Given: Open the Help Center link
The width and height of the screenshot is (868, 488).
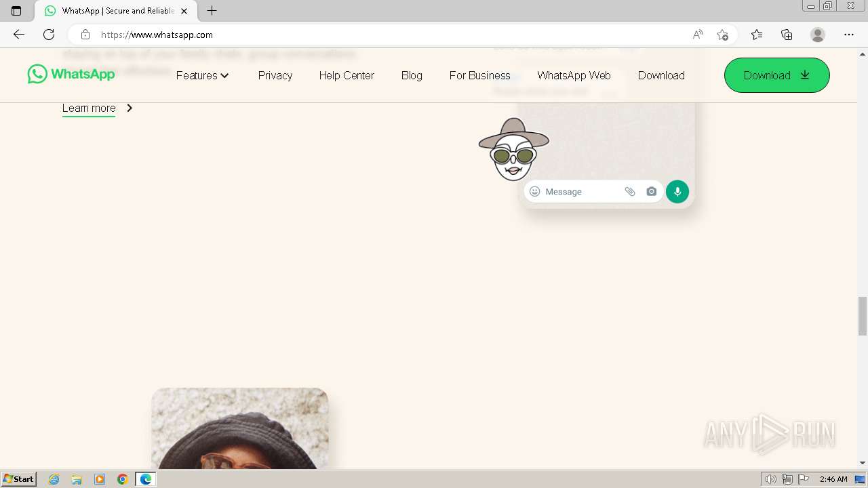Looking at the screenshot, I should (x=347, y=75).
